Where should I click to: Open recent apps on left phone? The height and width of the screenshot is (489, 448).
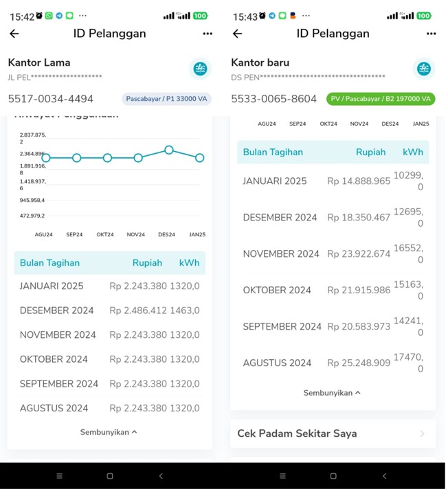(59, 476)
